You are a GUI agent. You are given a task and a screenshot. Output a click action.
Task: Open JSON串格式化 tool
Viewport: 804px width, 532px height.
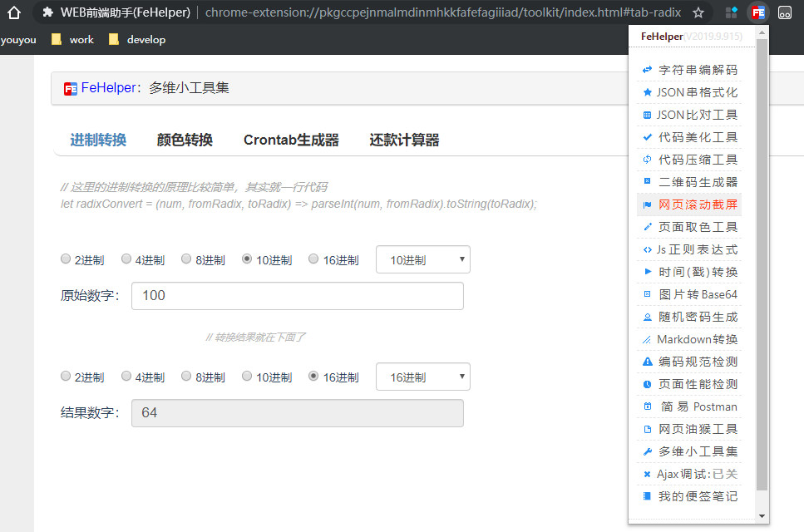coord(689,92)
